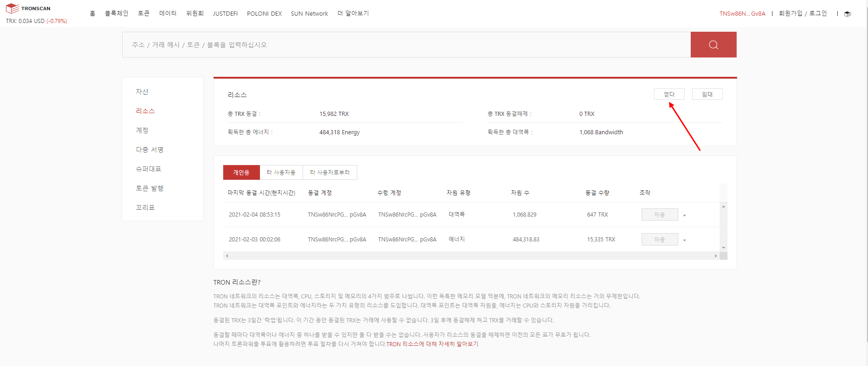Viewport: 868px width, 366px height.
Task: Click the TRONSCAN logo
Action: [28, 8]
